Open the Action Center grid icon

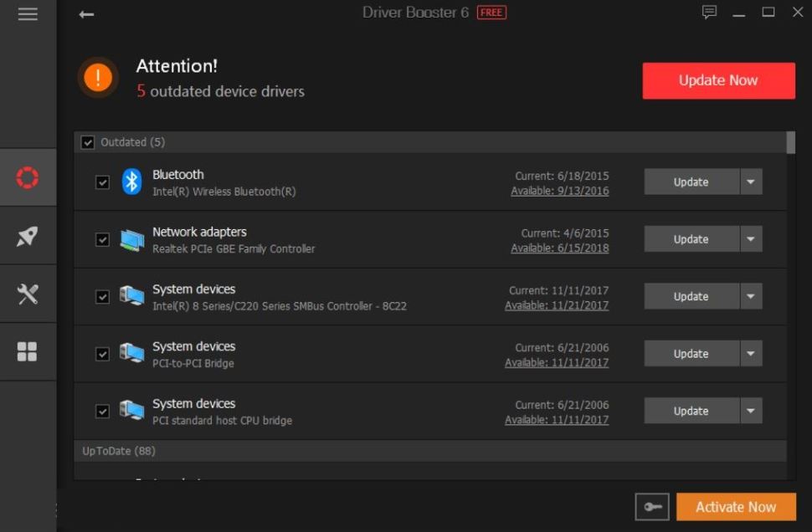[28, 351]
